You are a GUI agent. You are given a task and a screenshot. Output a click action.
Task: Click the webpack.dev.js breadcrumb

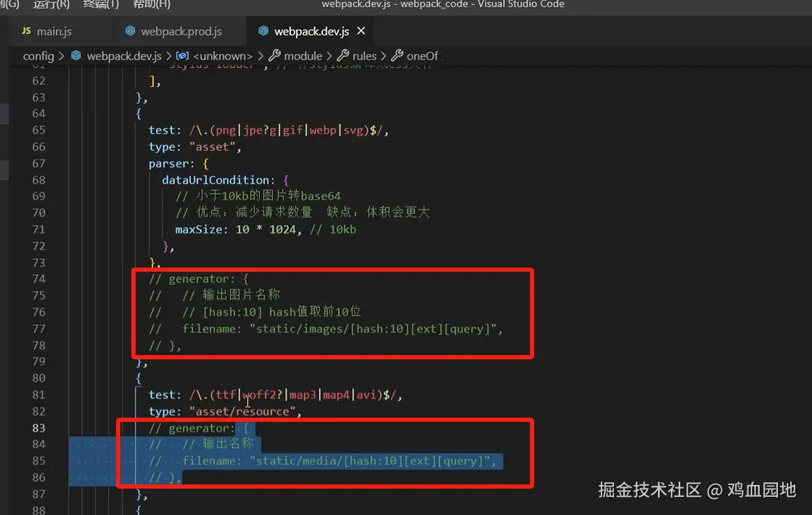tap(124, 56)
